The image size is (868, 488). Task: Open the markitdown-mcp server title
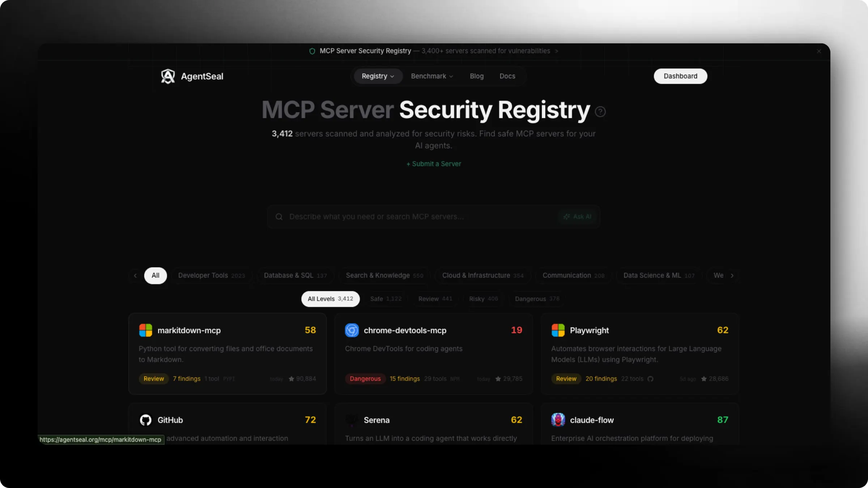[189, 330]
